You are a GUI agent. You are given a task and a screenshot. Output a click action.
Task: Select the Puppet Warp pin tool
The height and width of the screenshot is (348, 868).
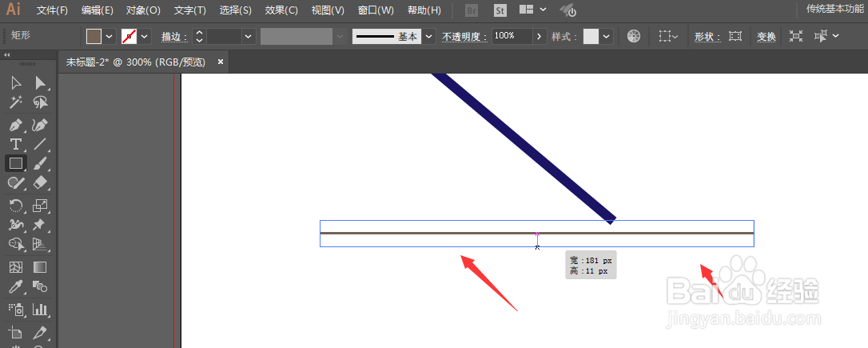(x=40, y=225)
